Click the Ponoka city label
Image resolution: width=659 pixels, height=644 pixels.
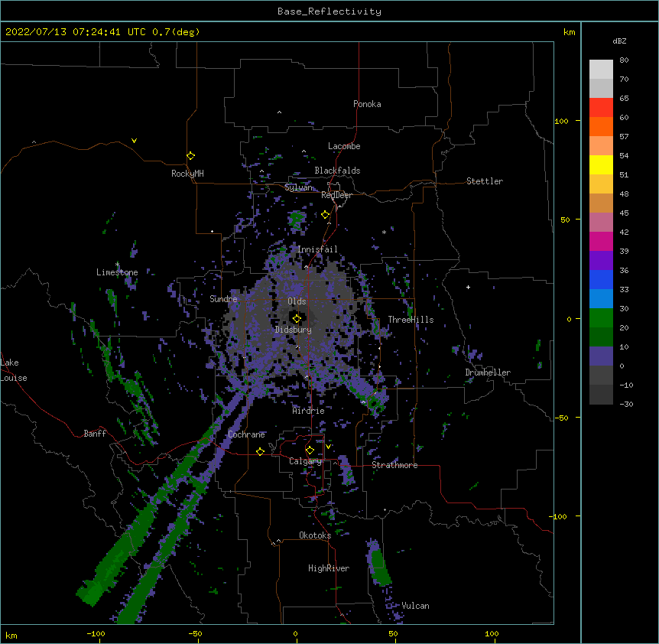click(367, 104)
